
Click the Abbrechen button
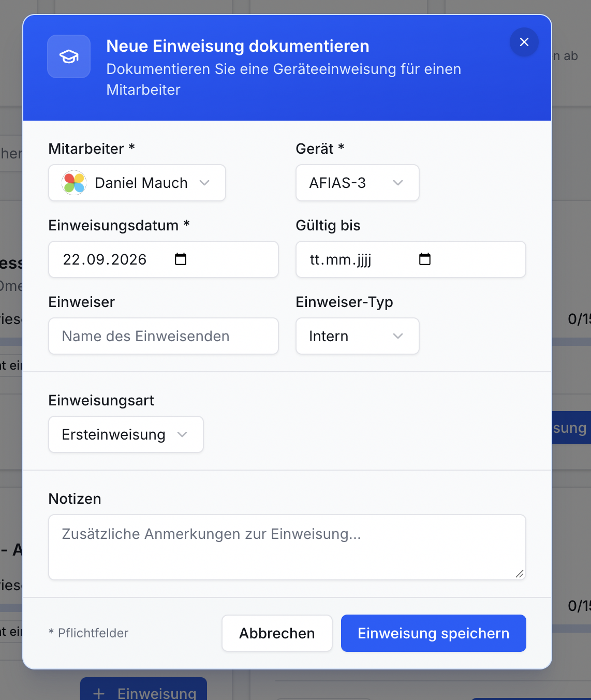[x=277, y=633]
